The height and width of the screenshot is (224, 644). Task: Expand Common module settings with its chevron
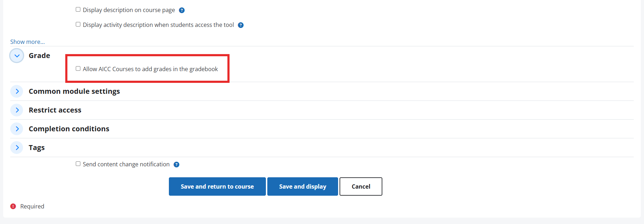[x=17, y=91]
